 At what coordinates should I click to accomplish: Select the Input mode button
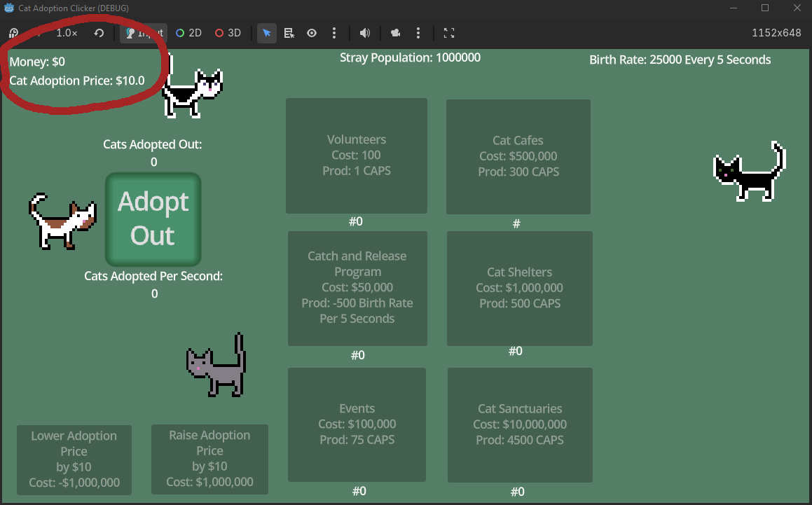[x=144, y=33]
